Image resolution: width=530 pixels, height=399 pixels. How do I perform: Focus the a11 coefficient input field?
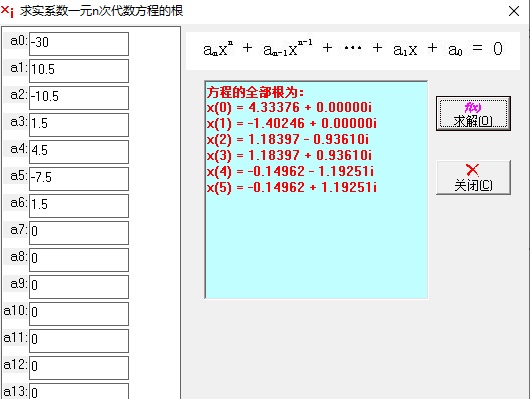(x=79, y=341)
